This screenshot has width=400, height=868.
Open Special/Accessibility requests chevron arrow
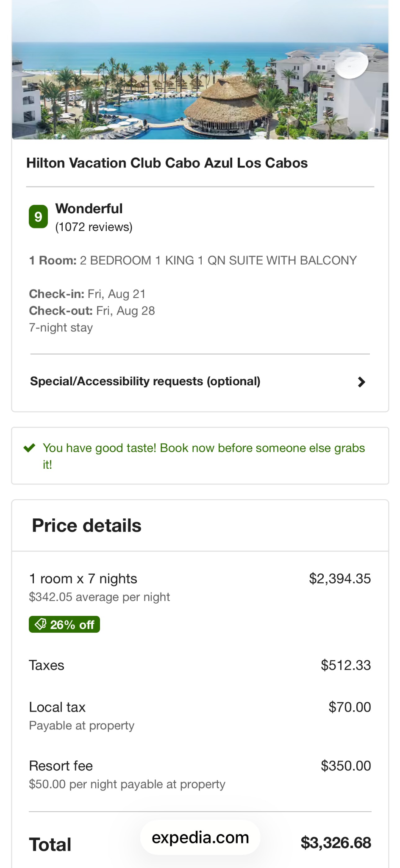(x=361, y=382)
